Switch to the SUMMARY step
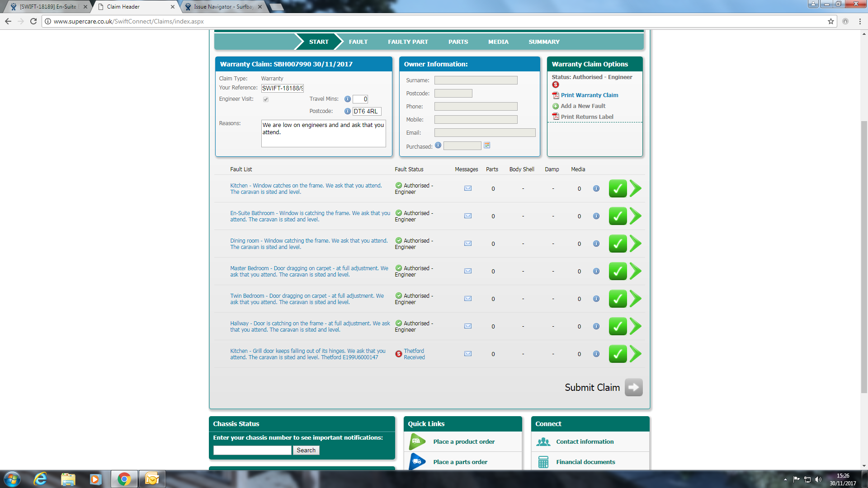The image size is (868, 488). click(x=544, y=42)
